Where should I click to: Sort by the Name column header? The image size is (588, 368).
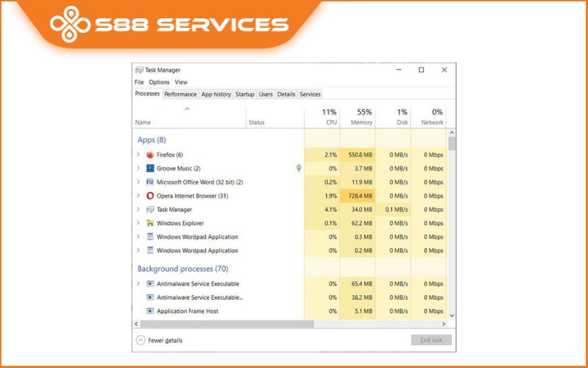[x=190, y=117]
